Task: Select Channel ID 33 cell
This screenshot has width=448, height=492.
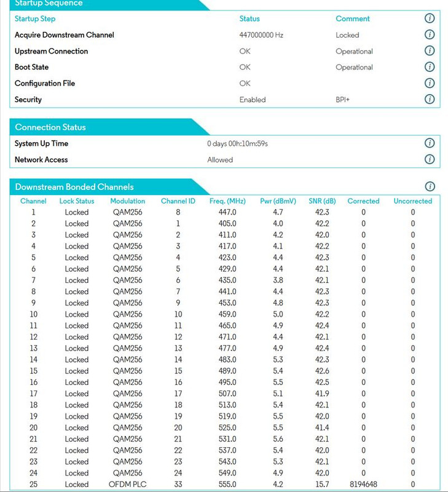Action: point(178,485)
